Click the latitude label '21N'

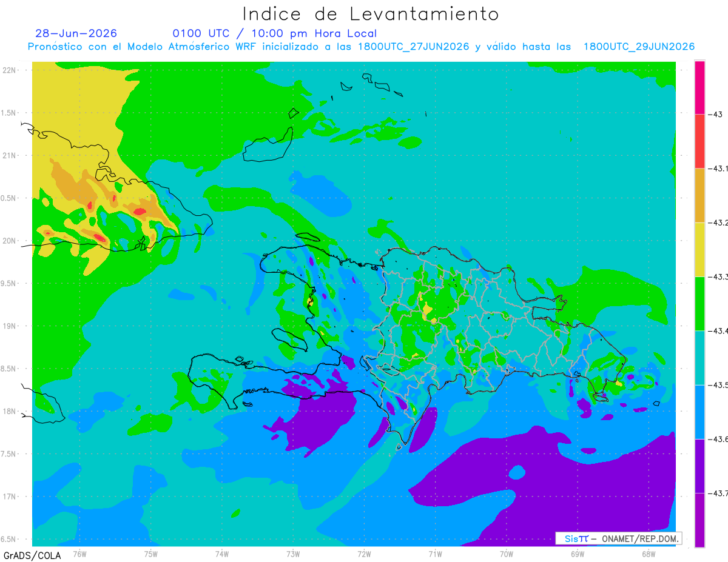(9, 155)
